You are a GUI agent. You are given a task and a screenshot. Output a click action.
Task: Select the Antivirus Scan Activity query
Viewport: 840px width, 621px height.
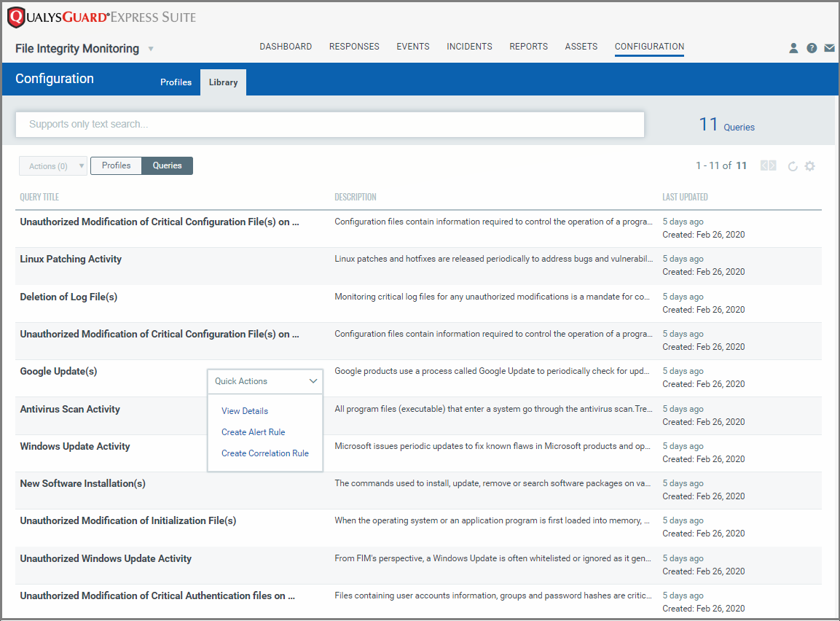(70, 410)
